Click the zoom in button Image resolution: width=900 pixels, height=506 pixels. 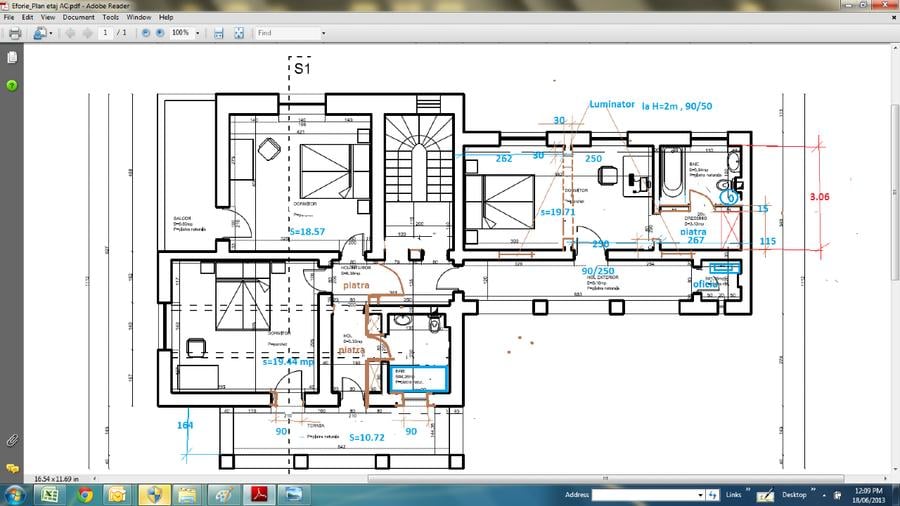point(160,33)
